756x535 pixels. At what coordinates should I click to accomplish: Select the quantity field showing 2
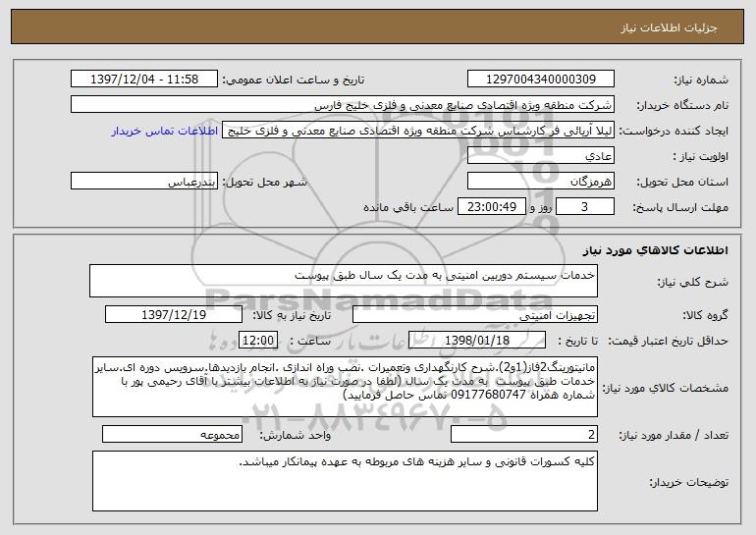[524, 434]
